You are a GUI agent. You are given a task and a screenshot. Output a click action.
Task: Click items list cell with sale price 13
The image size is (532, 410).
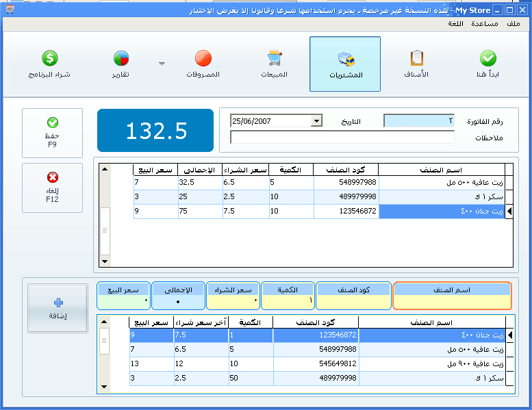coord(152,364)
